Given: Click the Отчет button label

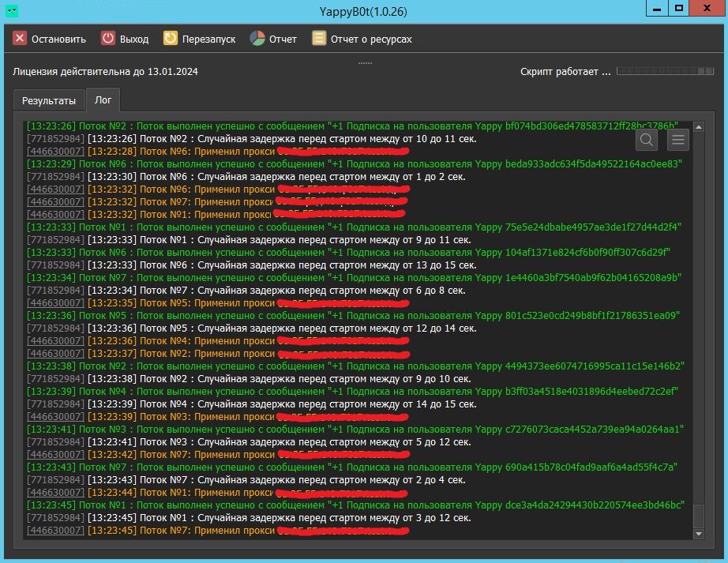Looking at the screenshot, I should point(283,39).
